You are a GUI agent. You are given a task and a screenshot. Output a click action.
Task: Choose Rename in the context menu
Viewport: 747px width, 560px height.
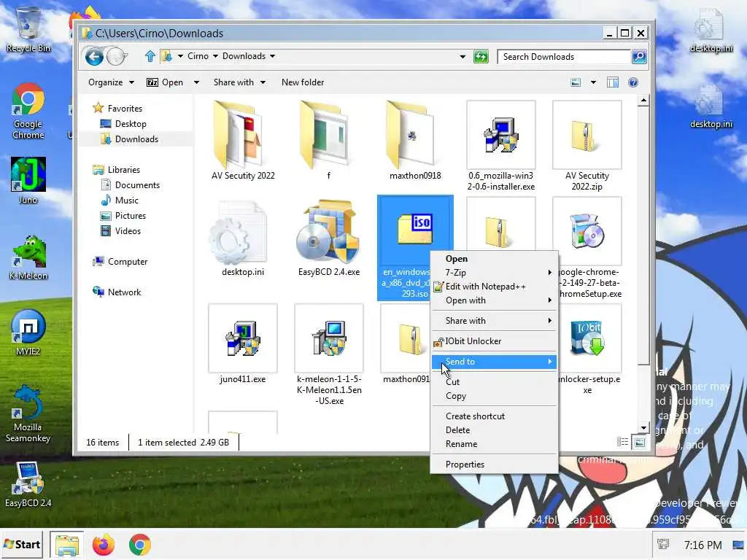pos(494,444)
